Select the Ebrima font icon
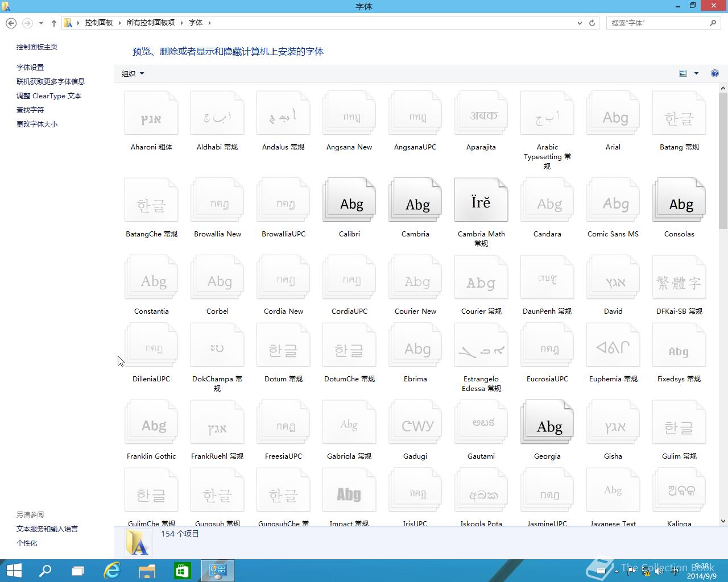This screenshot has height=582, width=728. point(415,345)
